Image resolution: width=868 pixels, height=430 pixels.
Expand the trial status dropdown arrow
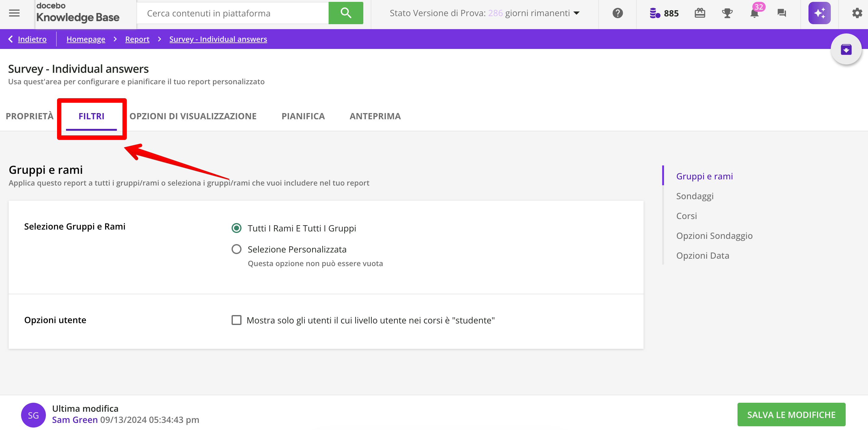click(x=577, y=13)
